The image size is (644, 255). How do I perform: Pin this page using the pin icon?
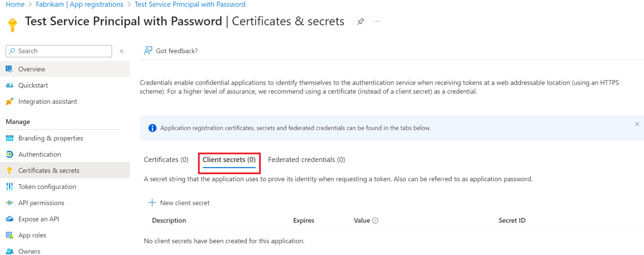[x=361, y=22]
